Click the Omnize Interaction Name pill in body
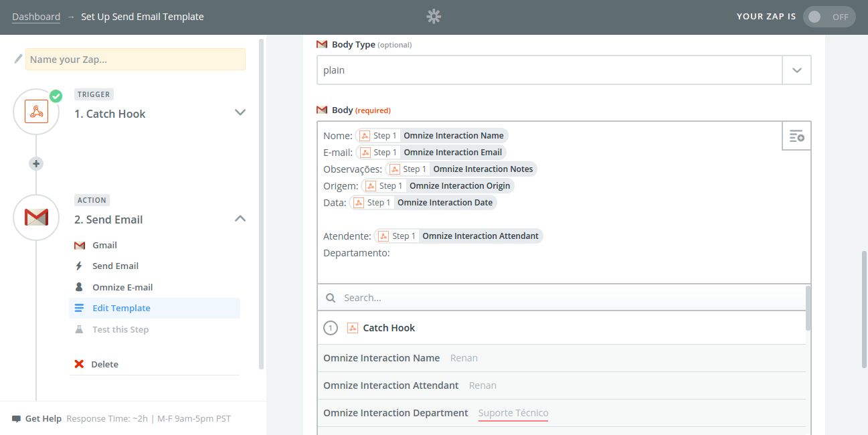868x435 pixels. 432,135
